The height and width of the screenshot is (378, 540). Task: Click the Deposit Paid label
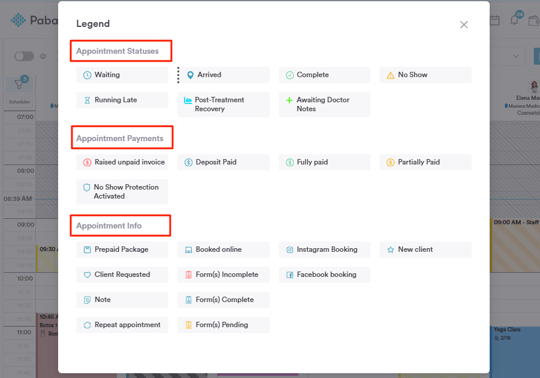[x=216, y=162]
